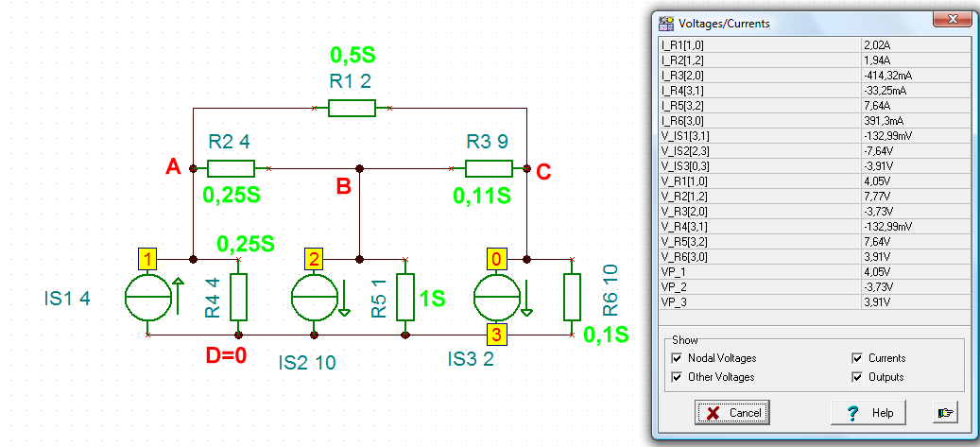Select resistor R5 symbol

click(405, 298)
